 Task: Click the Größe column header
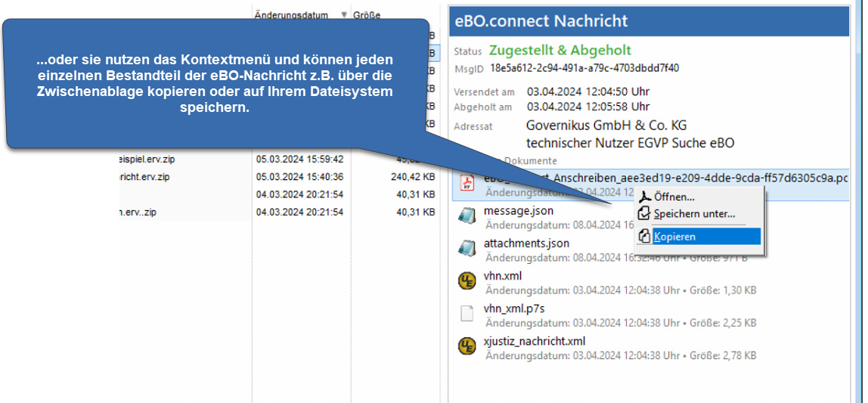click(367, 15)
